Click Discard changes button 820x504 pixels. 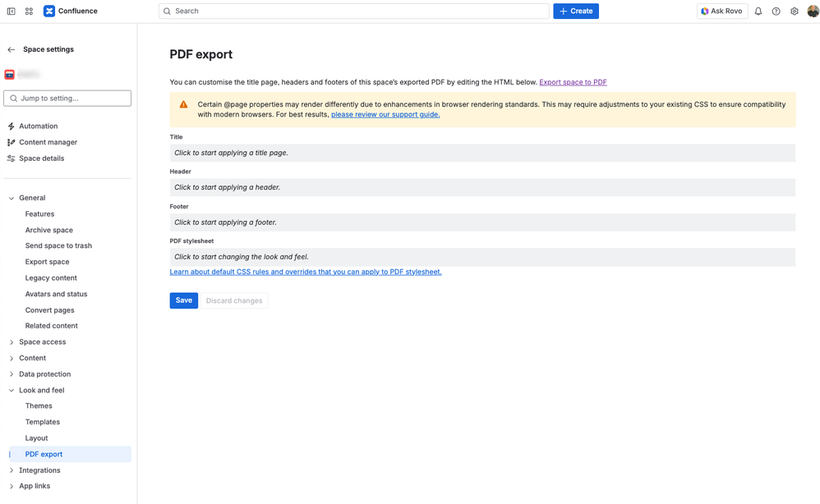pyautogui.click(x=234, y=300)
